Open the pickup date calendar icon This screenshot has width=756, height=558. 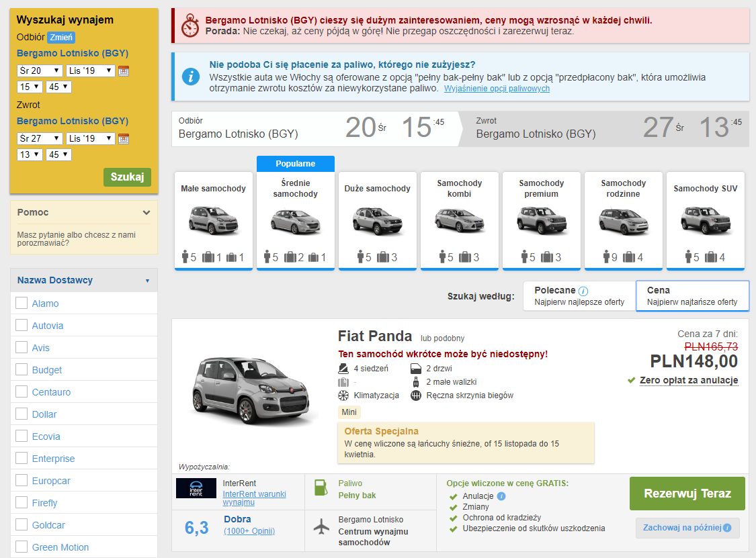[x=124, y=71]
